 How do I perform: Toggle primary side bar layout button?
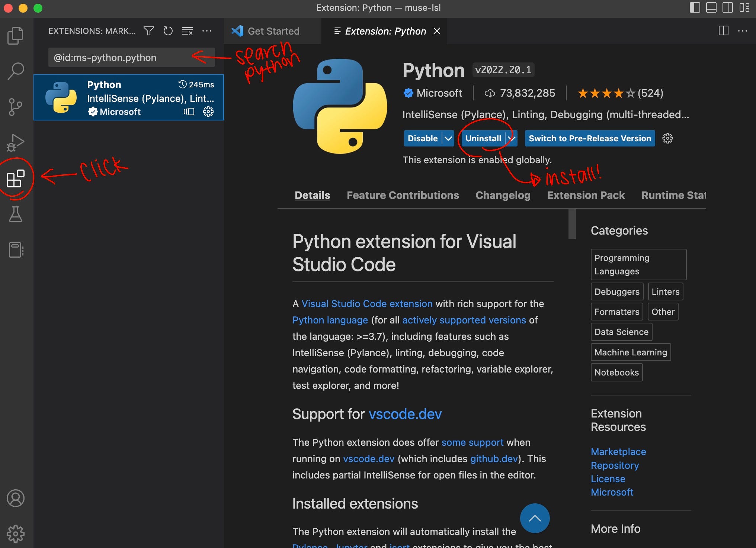[694, 8]
